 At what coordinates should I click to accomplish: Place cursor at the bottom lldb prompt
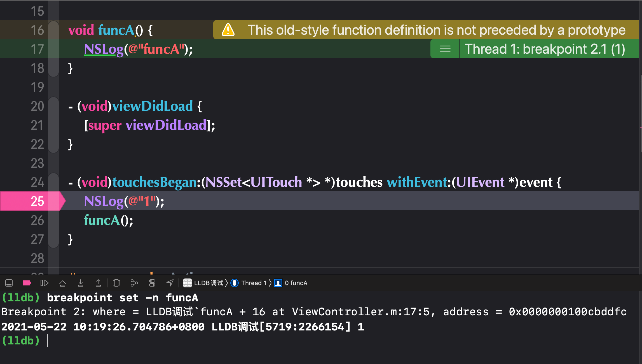48,341
